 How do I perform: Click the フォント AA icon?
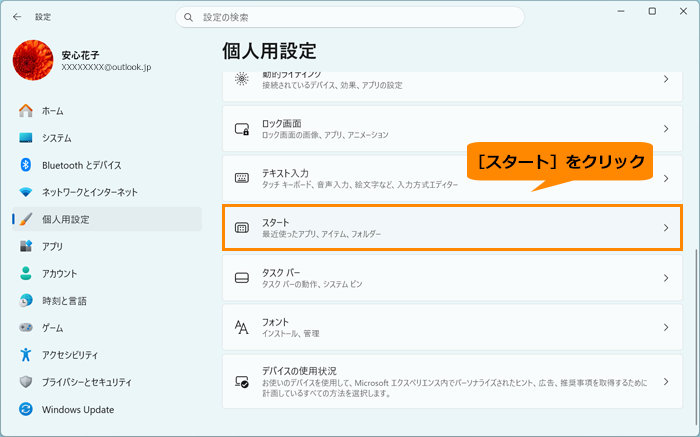(242, 328)
